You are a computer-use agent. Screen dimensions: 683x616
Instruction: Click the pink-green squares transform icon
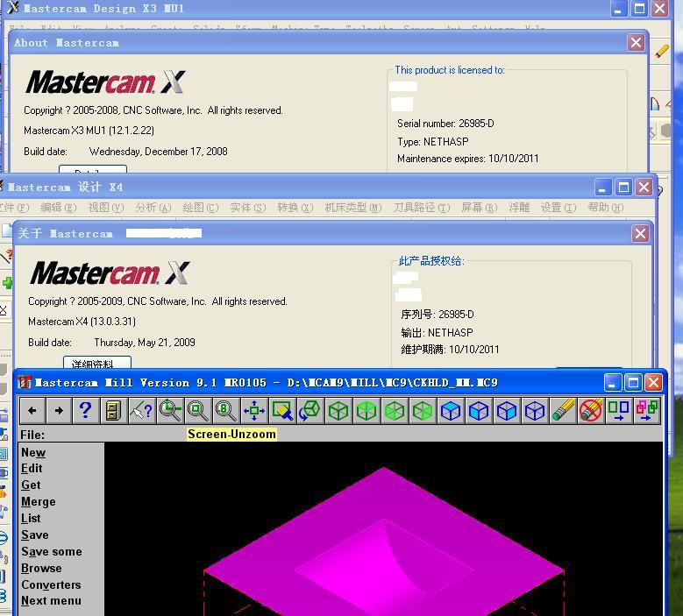click(647, 411)
